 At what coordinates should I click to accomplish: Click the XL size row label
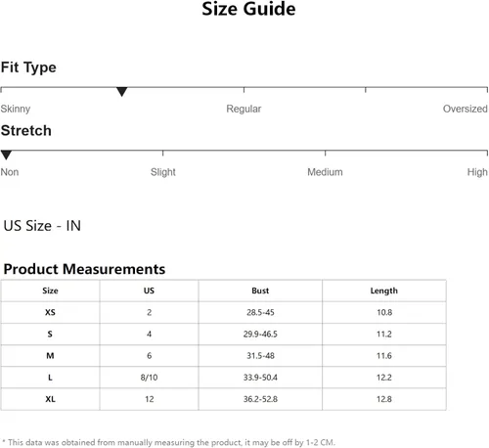click(50, 399)
